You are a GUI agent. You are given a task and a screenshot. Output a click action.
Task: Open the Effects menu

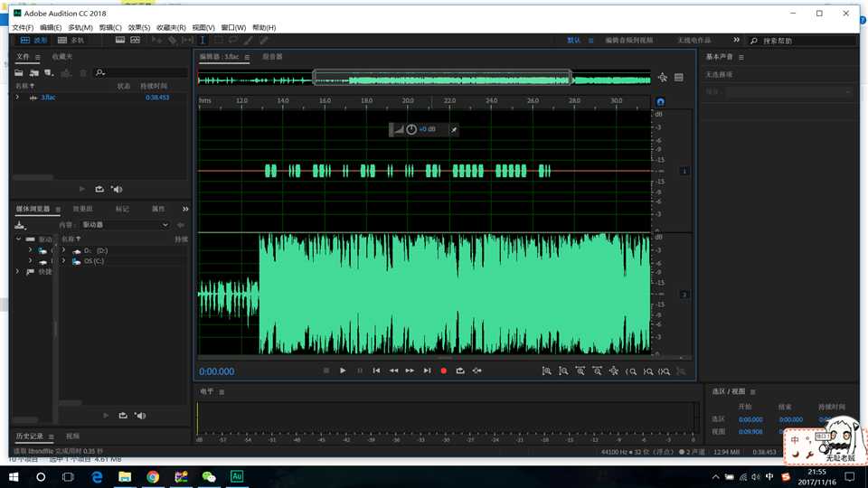[139, 28]
